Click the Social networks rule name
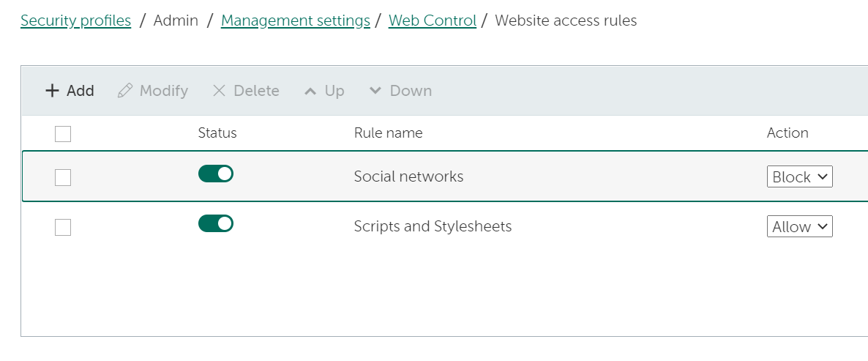868x361 pixels. coord(408,176)
